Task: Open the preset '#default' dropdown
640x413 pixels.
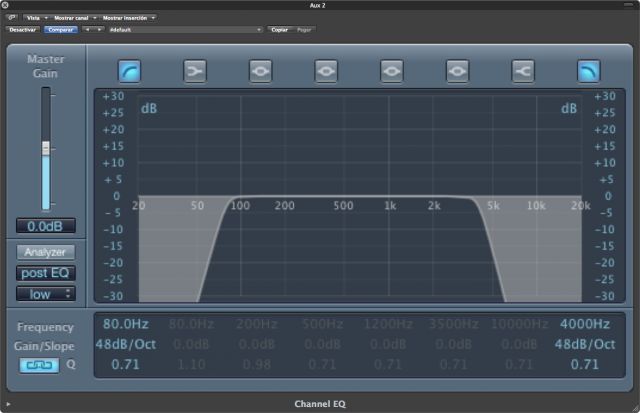Action: [185, 30]
